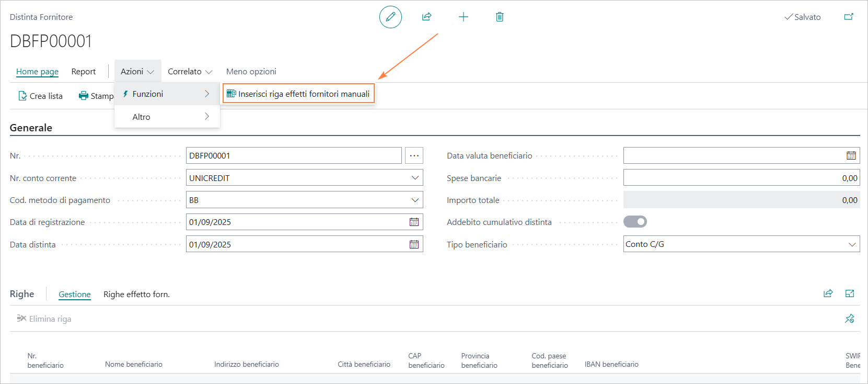Switch to the Report tab

pyautogui.click(x=84, y=72)
